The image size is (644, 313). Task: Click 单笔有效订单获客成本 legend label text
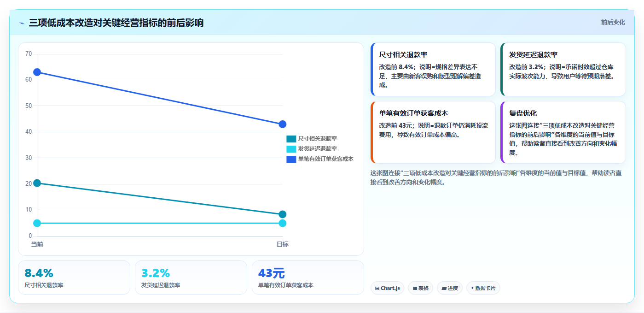pos(326,159)
